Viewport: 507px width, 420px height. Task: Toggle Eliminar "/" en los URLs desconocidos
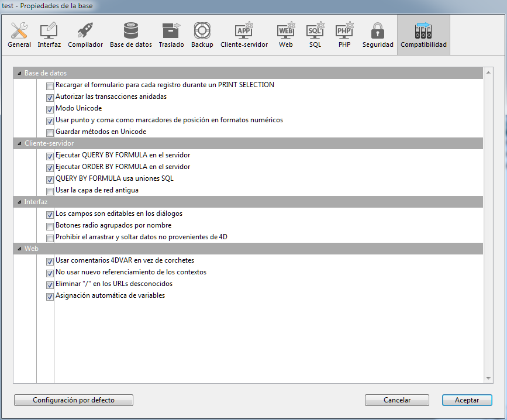click(x=50, y=285)
